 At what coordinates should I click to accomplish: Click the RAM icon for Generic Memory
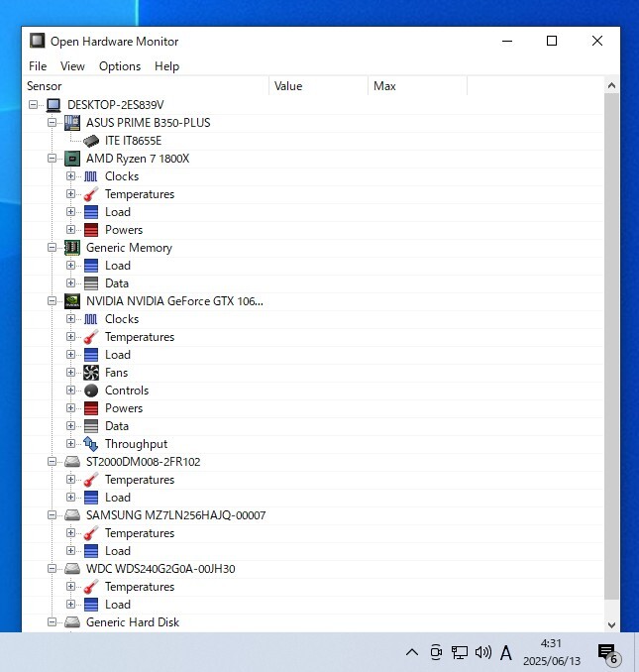tap(72, 248)
